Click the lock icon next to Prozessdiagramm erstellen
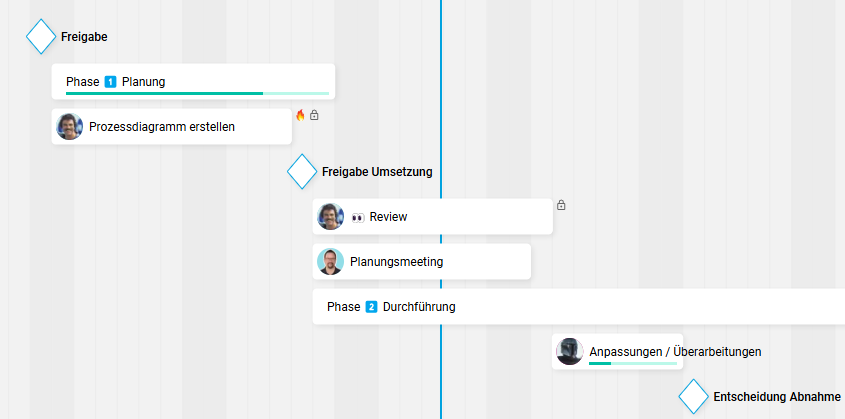The height and width of the screenshot is (419, 845). click(314, 115)
